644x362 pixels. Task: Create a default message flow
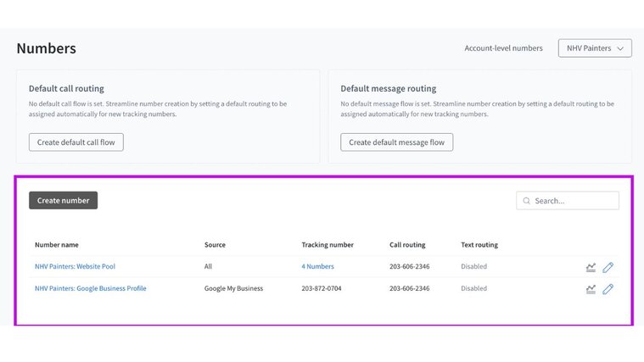click(x=397, y=142)
